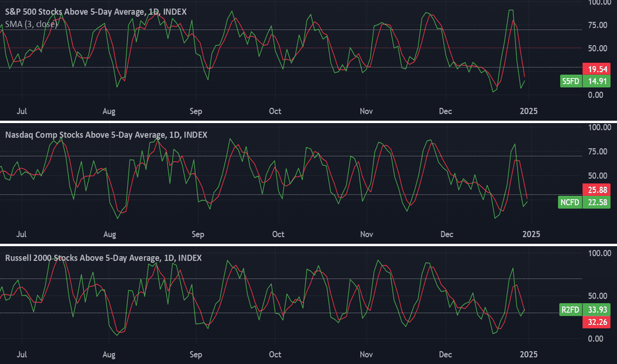Click the 50.00 scale value on the Russell 2000 chart
This screenshot has width=617, height=364.
pos(598,296)
